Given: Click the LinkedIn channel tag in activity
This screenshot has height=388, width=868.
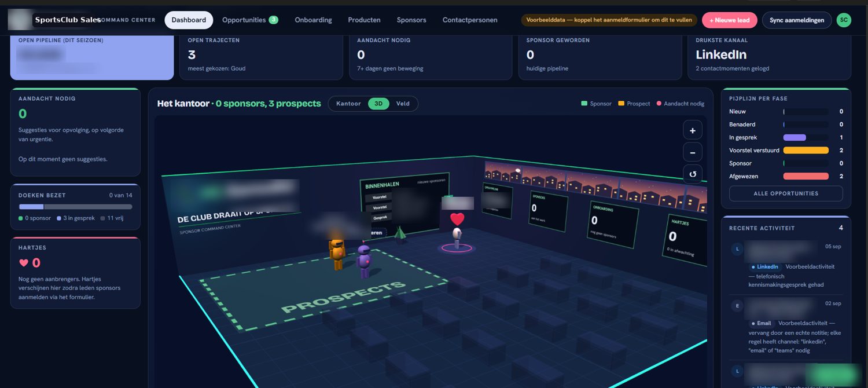Looking at the screenshot, I should click(x=765, y=267).
